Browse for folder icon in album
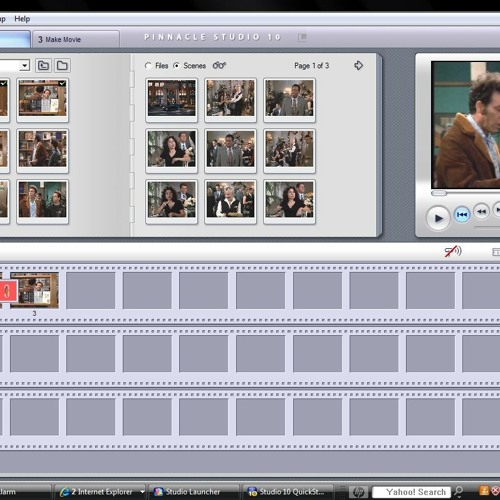This screenshot has width=500, height=500. pos(62,66)
